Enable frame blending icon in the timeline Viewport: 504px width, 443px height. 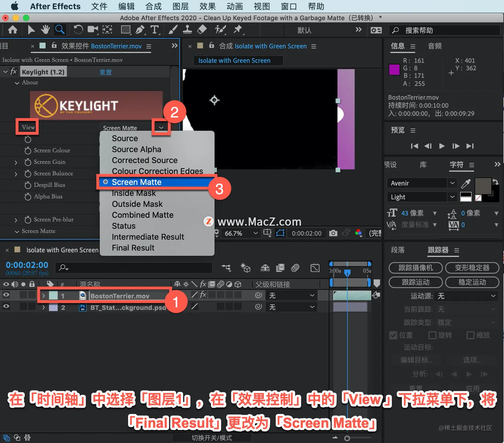[280, 267]
